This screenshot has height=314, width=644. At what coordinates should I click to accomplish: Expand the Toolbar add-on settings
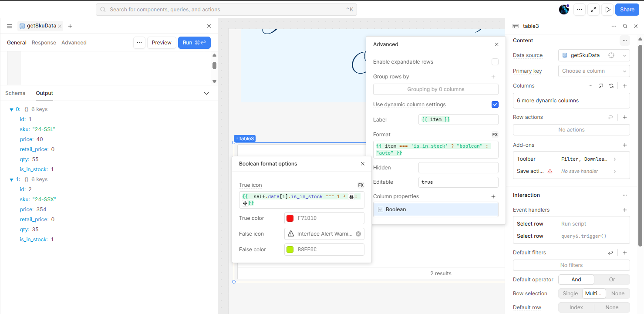(x=615, y=159)
